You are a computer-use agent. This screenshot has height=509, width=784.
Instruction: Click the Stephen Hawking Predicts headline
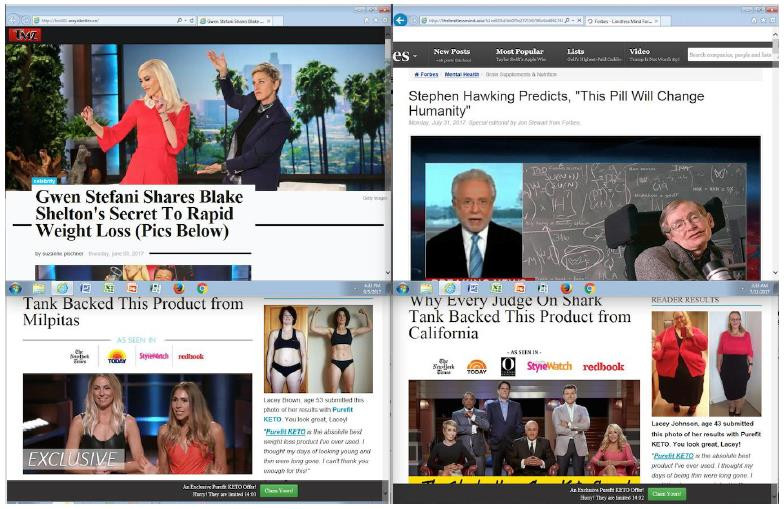point(556,103)
